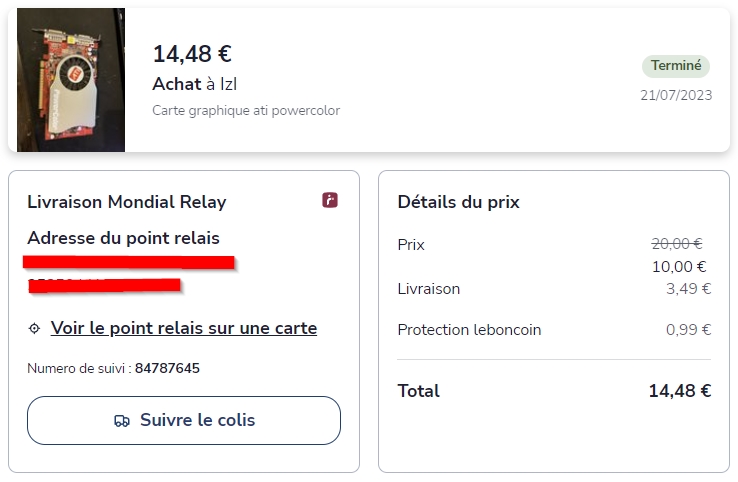Click the discounted 10,00 € price
The width and height of the screenshot is (738, 482).
(679, 266)
